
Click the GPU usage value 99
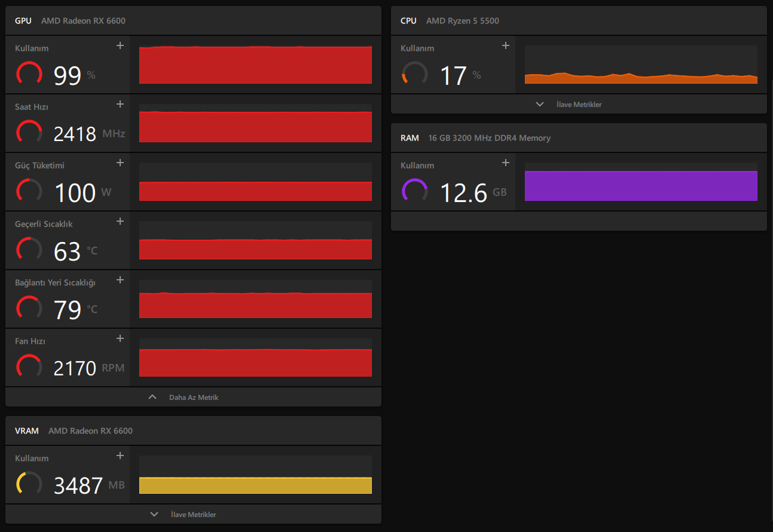[x=68, y=75]
